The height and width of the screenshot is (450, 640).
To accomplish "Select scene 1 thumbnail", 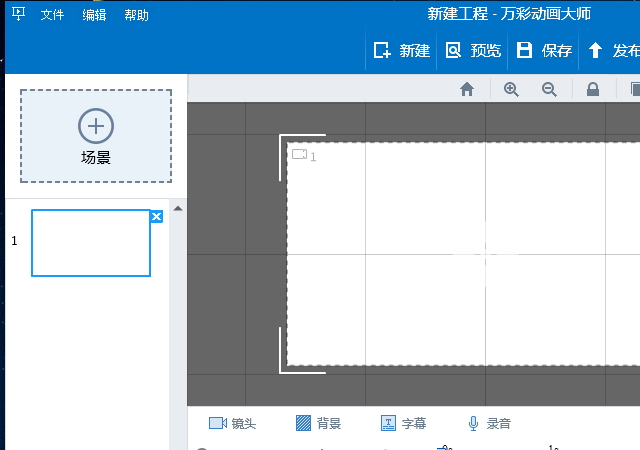I will pyautogui.click(x=90, y=243).
